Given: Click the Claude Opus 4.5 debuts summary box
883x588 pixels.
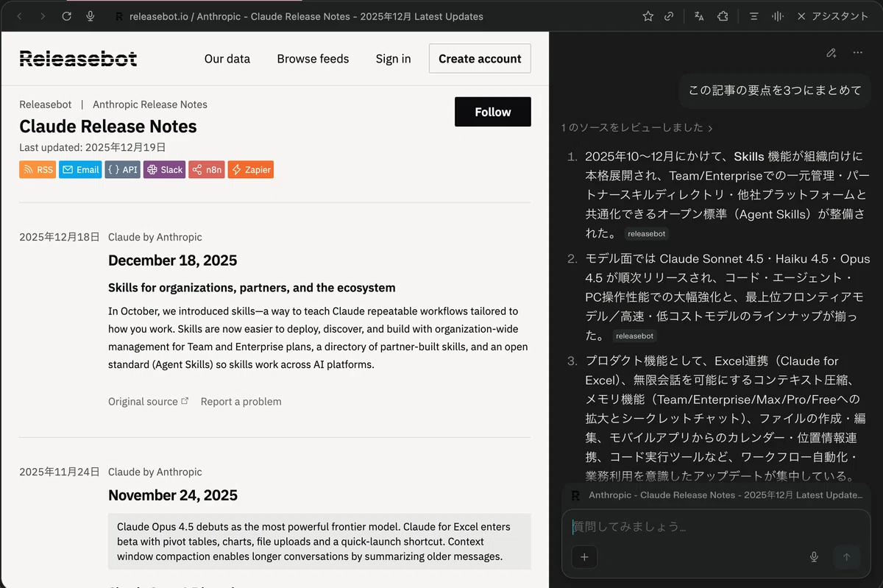Looking at the screenshot, I should 319,542.
